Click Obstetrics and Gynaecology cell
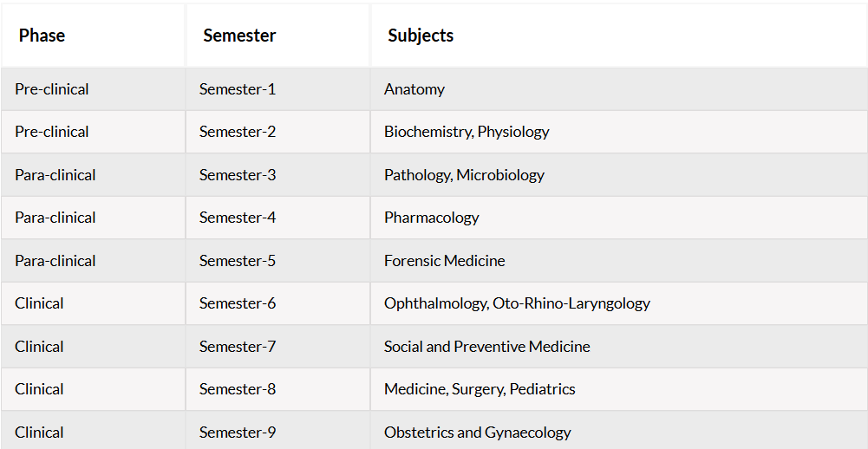Image resolution: width=868 pixels, height=449 pixels. click(619, 431)
